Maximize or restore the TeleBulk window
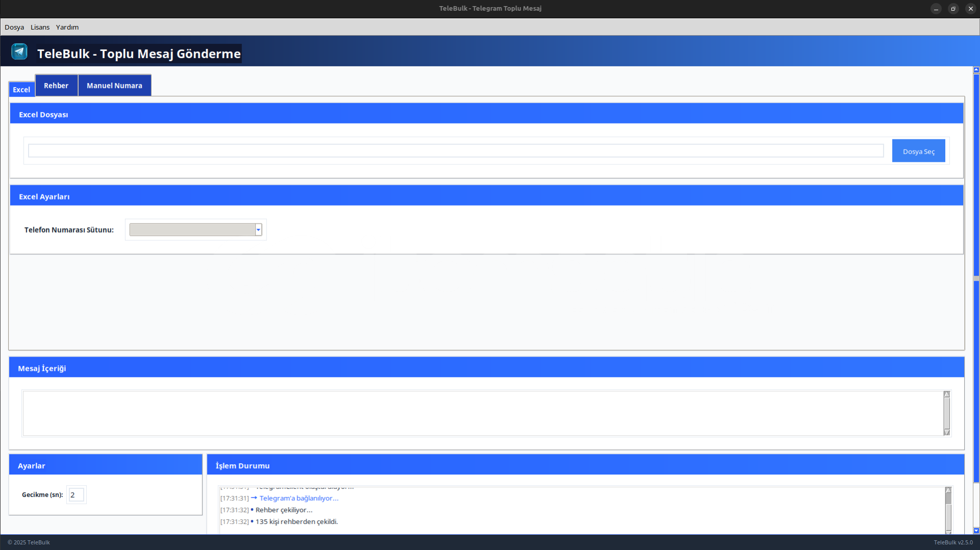 pyautogui.click(x=953, y=9)
